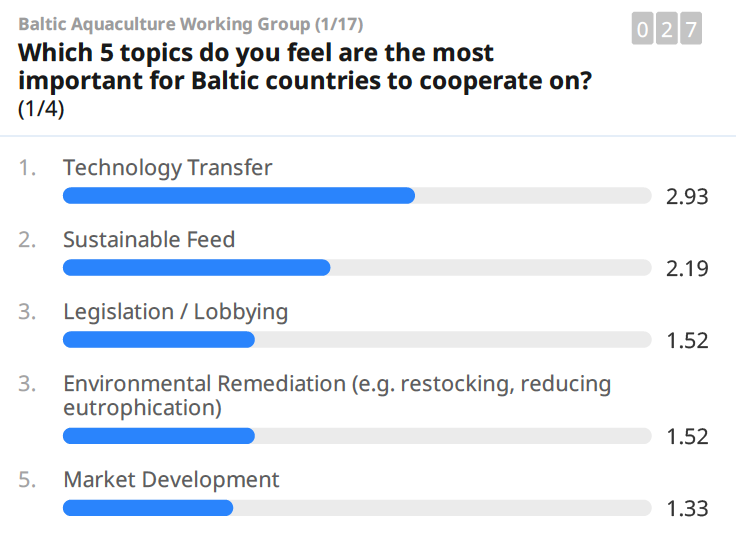The image size is (736, 545).
Task: Click the Legislation / Lobbying bar
Action: click(x=357, y=339)
